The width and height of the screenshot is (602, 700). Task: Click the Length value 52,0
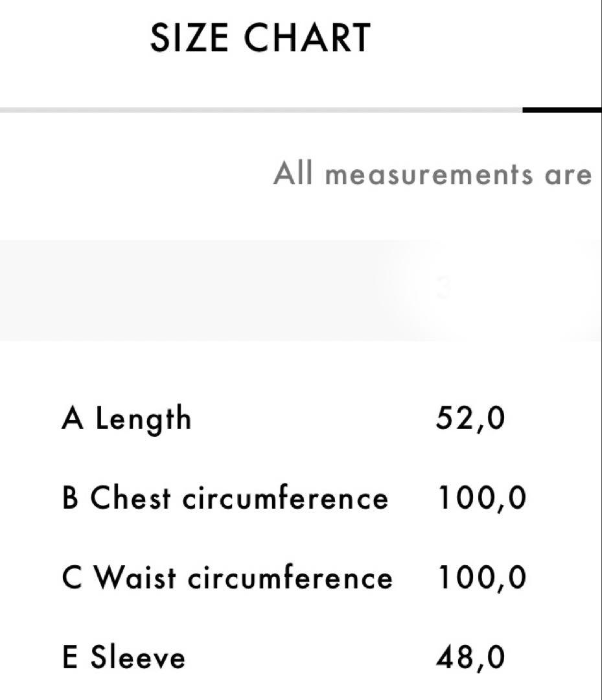470,419
